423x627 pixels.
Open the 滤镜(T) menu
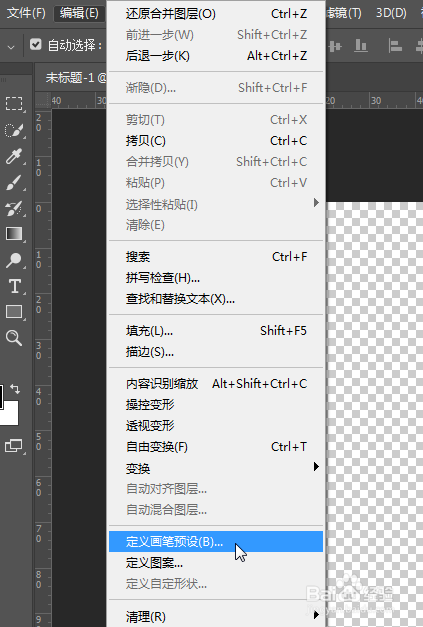pyautogui.click(x=344, y=13)
